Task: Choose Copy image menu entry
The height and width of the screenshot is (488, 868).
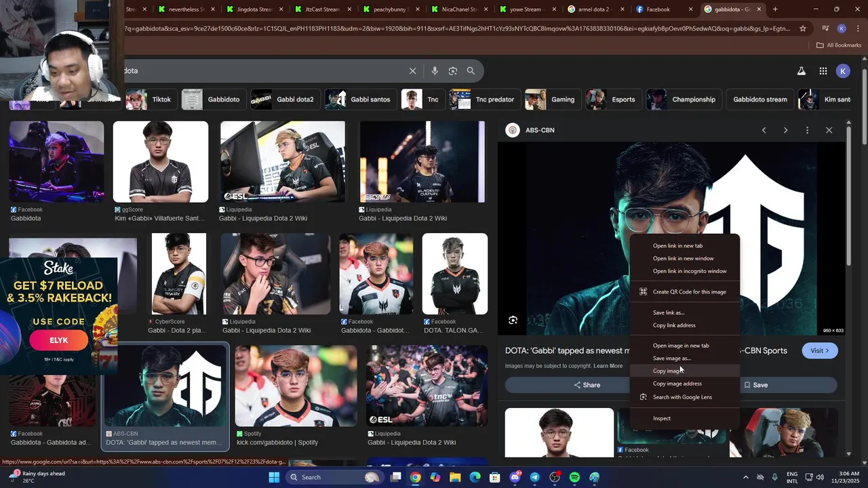Action: [685, 371]
